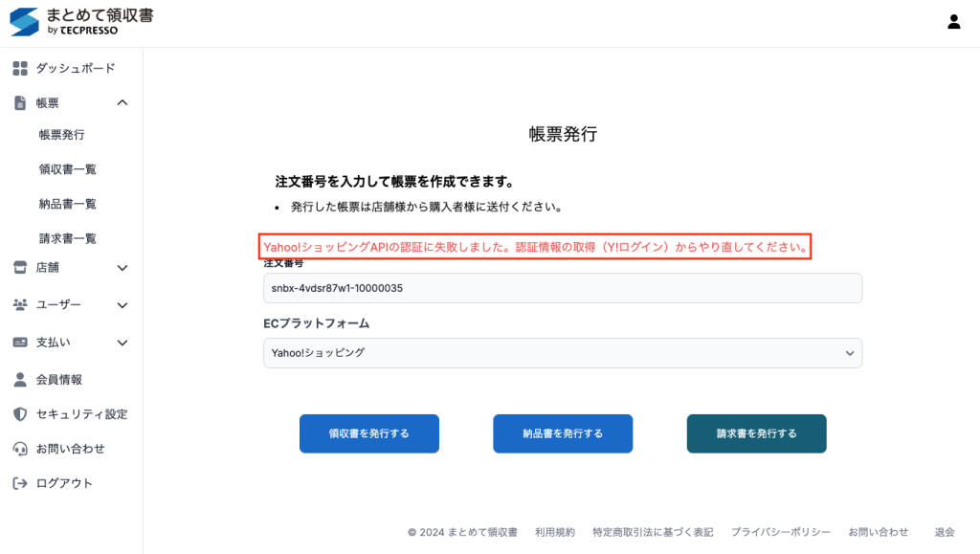This screenshot has width=980, height=554.
Task: Open ダッシュボード from the sidebar
Action: [75, 68]
